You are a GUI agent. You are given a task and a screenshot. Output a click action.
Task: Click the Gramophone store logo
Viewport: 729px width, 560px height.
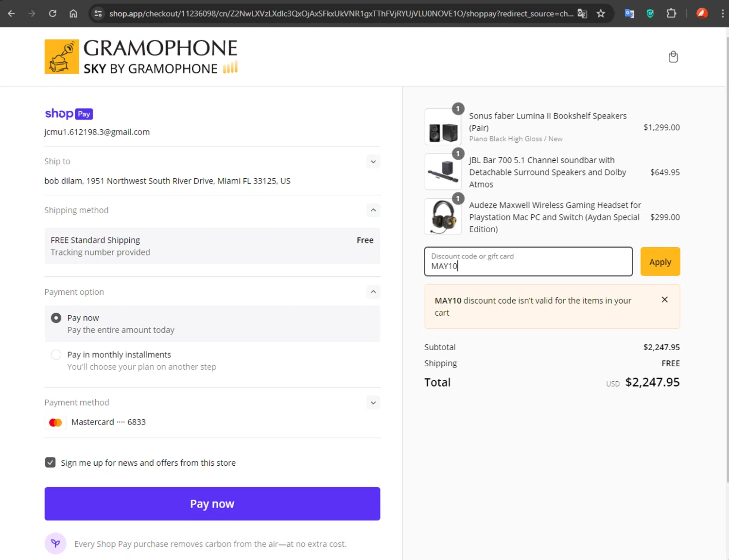(141, 57)
